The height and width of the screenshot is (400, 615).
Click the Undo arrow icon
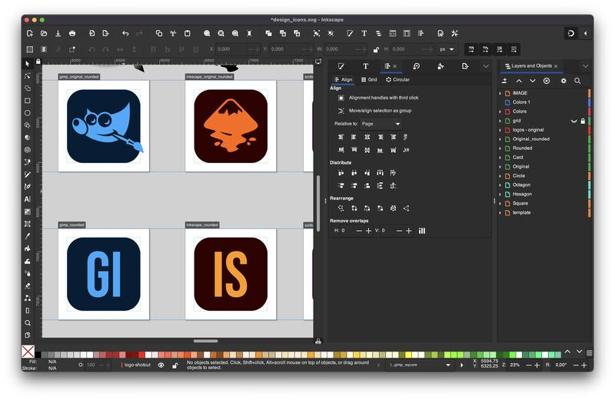point(126,34)
